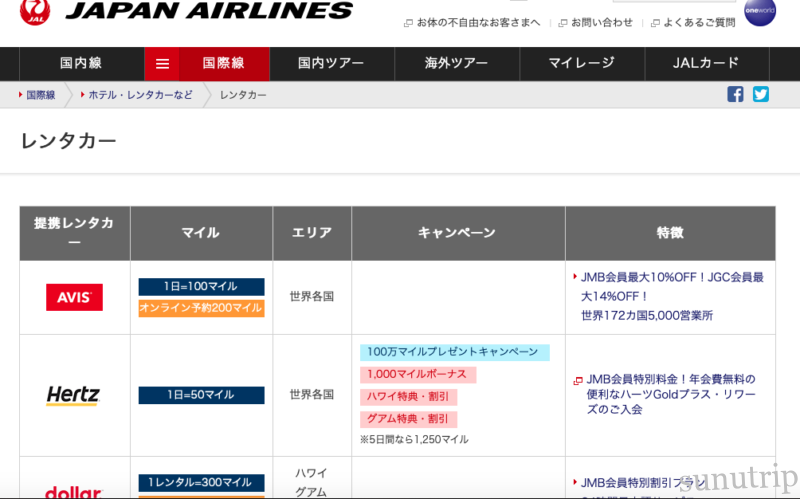Click the AVIS logo

(74, 297)
